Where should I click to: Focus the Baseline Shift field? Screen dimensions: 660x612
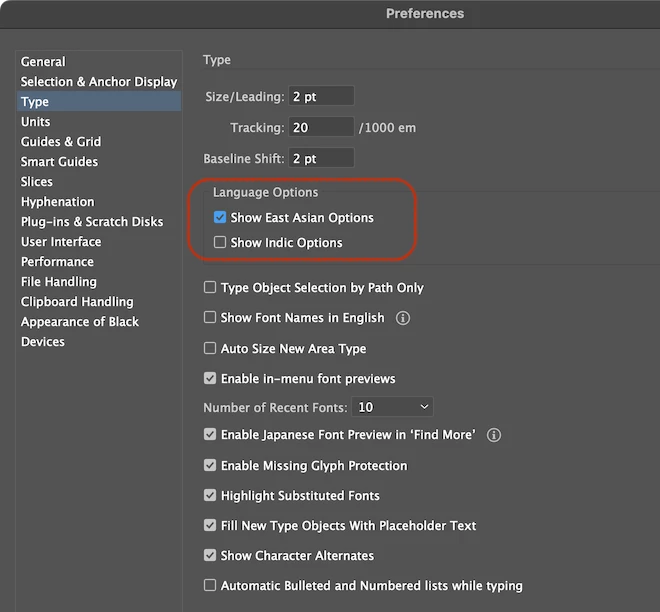[321, 159]
